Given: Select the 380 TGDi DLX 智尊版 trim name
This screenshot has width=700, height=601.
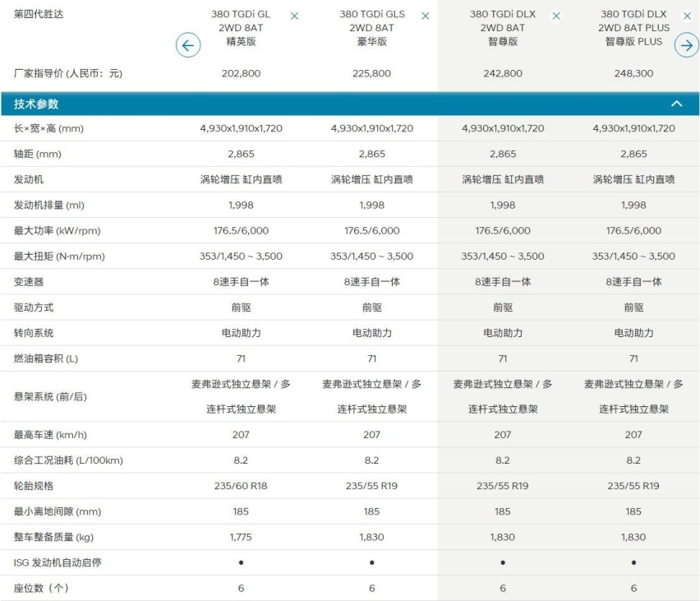Looking at the screenshot, I should click(503, 28).
